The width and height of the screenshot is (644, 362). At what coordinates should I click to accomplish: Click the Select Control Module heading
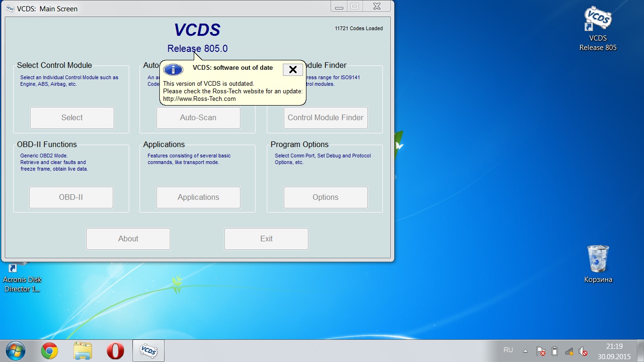(55, 66)
